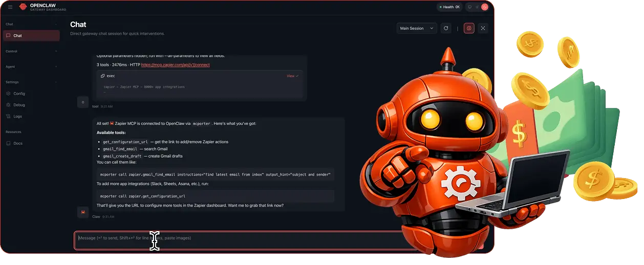
Task: Click the mcporter call gmail_find_email code block
Action: [x=216, y=174]
